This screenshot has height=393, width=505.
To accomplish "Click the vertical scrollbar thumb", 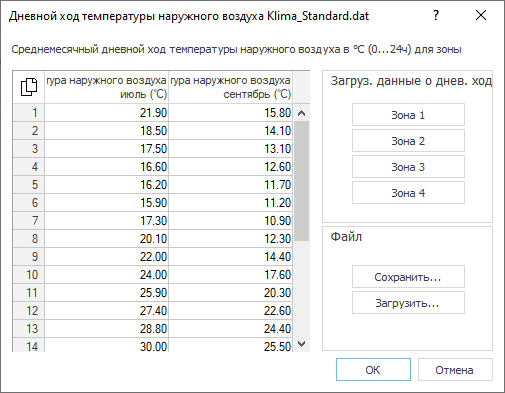I will (x=302, y=181).
